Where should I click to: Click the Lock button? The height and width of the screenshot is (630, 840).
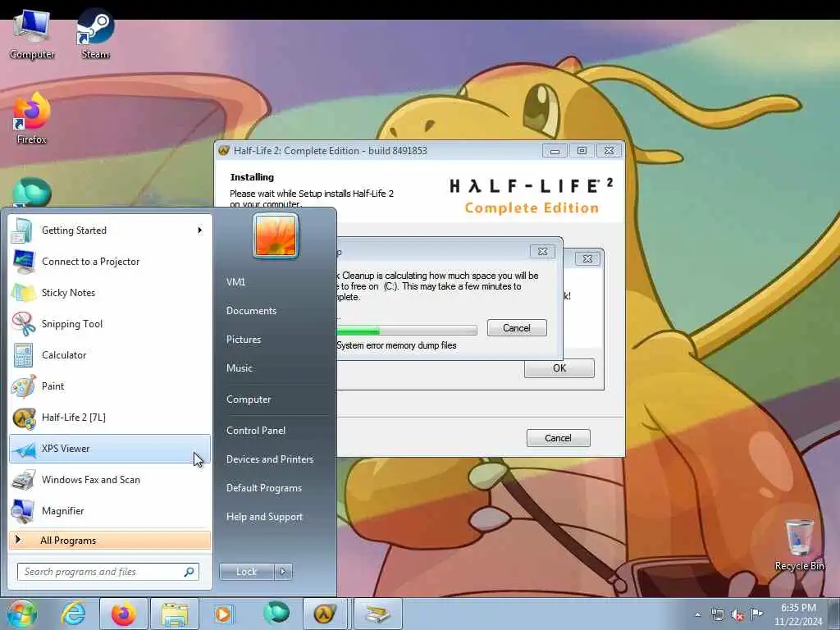point(246,572)
